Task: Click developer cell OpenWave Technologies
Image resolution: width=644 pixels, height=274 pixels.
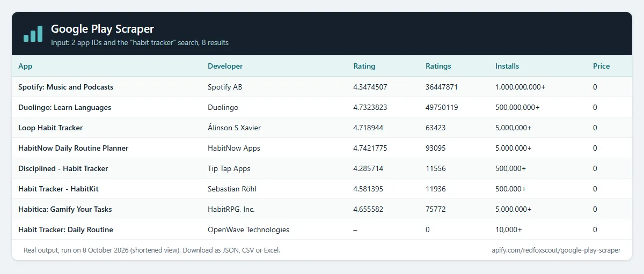Action: (x=248, y=229)
